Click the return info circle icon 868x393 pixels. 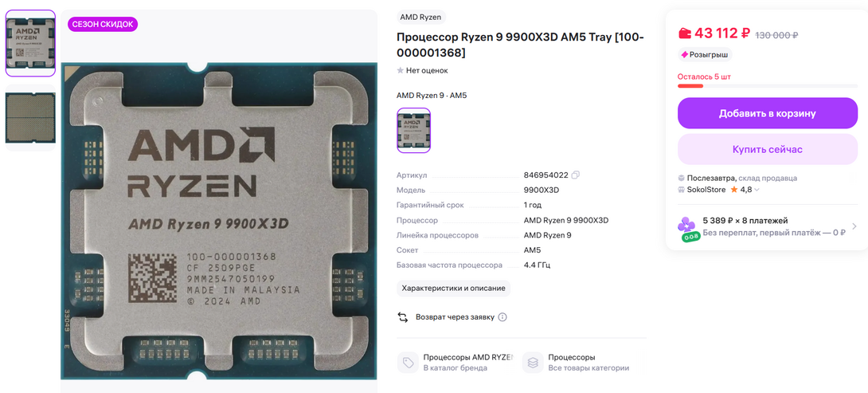point(502,317)
